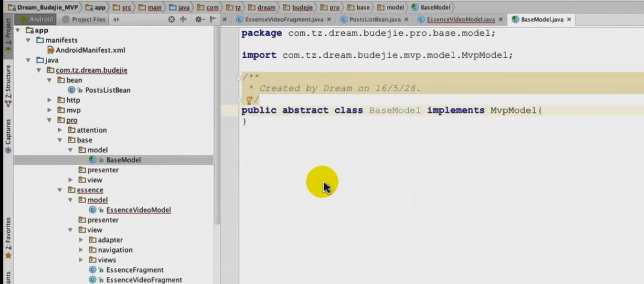
Task: Collapse the com.tz.dream.budejie package
Action: click(39, 70)
